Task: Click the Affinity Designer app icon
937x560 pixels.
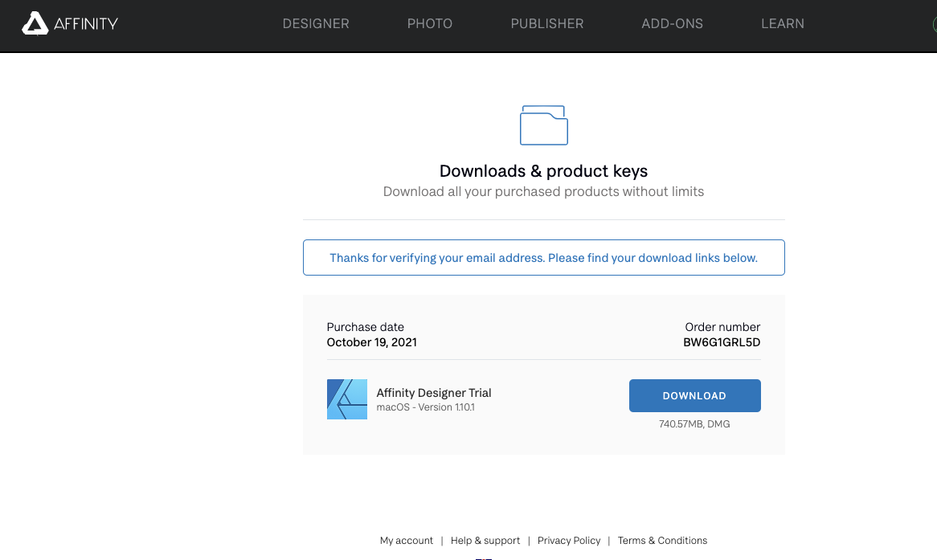Action: click(346, 399)
